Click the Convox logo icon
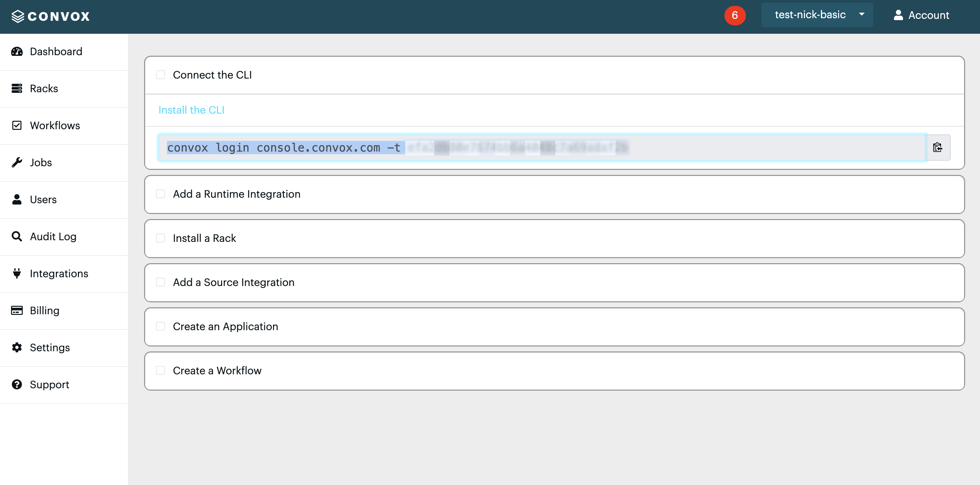The image size is (980, 485). pyautogui.click(x=18, y=16)
